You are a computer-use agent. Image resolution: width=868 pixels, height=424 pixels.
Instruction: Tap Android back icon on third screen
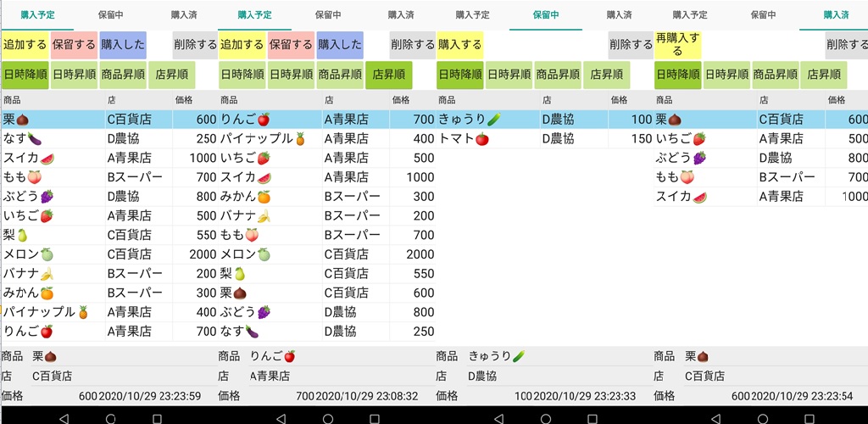pyautogui.click(x=498, y=418)
